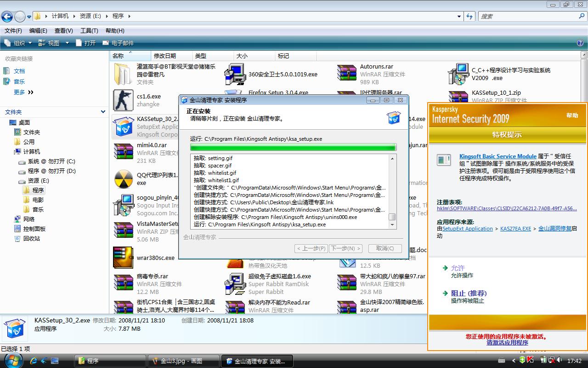588x368 pixels.
Task: Click the Kingsoft module icon in Kaspersky alert
Action: coord(444,160)
